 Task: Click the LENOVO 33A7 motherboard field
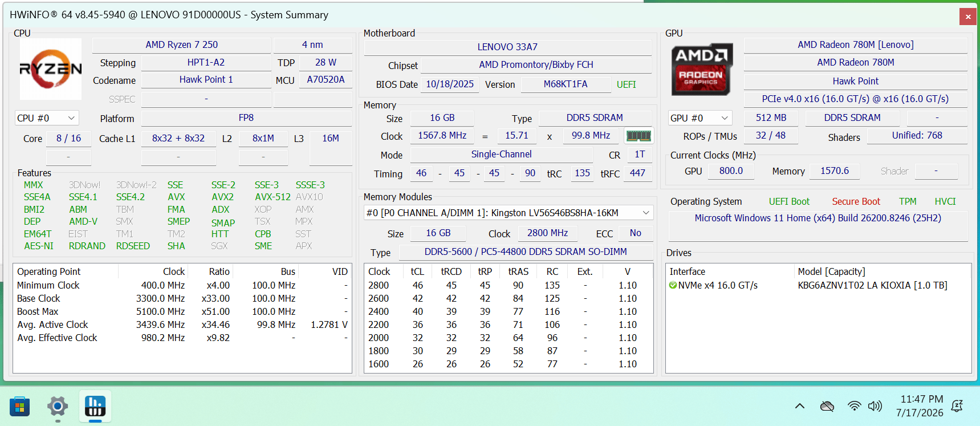click(x=507, y=47)
